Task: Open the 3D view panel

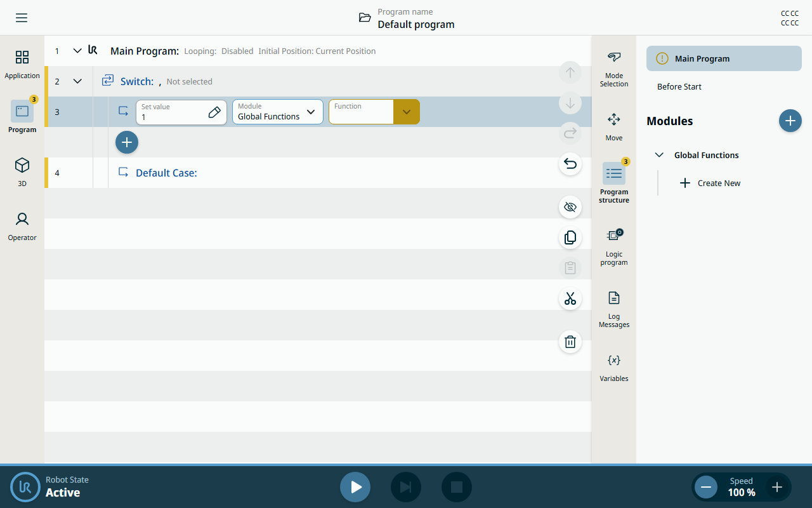Action: (22, 172)
